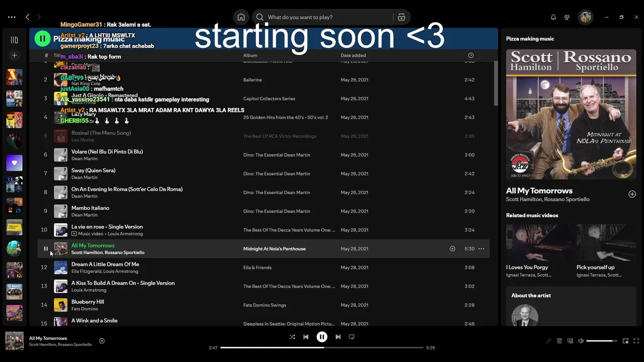Skip to next track
Image resolution: width=644 pixels, height=362 pixels.
coord(338,337)
